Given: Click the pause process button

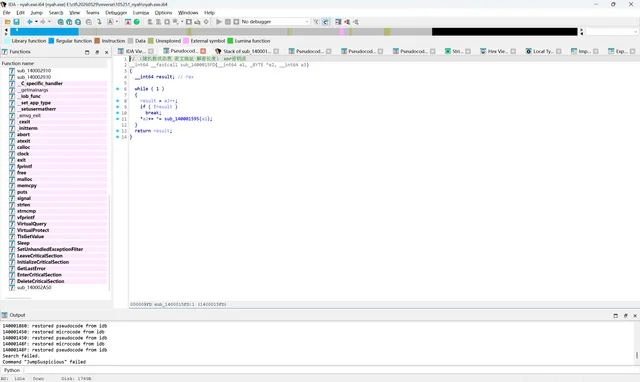Looking at the screenshot, I should point(228,22).
